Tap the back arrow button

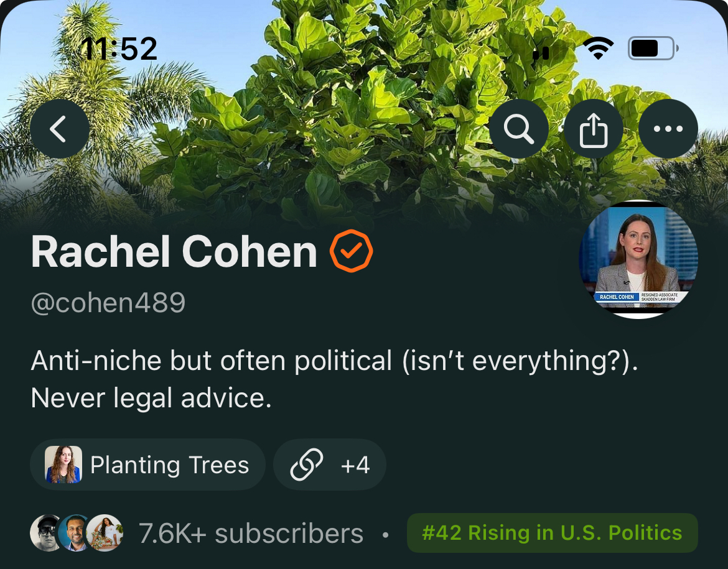60,129
